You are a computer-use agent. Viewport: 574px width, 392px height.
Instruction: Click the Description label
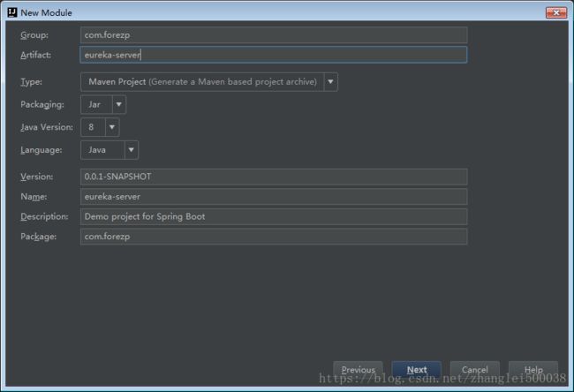coord(44,216)
